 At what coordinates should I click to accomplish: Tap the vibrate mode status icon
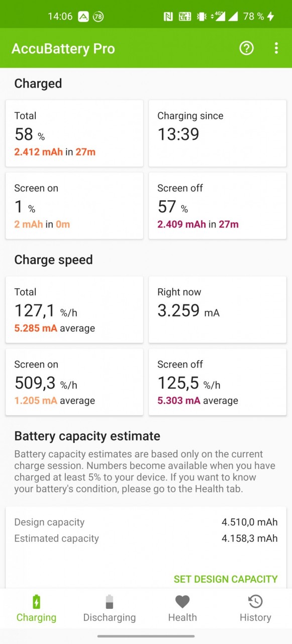pos(202,17)
